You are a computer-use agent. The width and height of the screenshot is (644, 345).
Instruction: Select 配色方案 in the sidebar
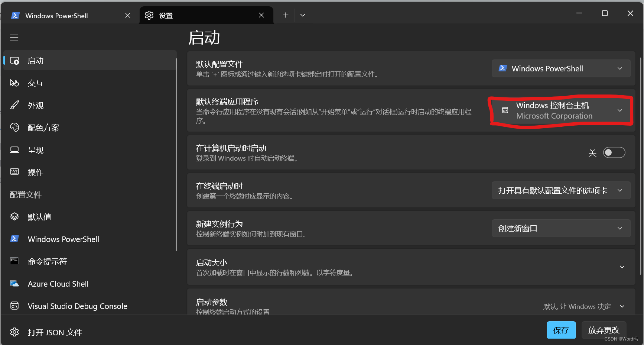(90, 128)
